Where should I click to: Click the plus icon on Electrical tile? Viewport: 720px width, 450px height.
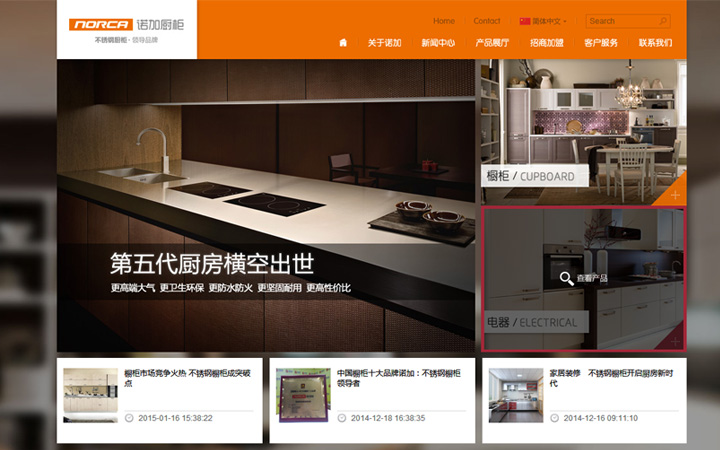click(x=675, y=342)
